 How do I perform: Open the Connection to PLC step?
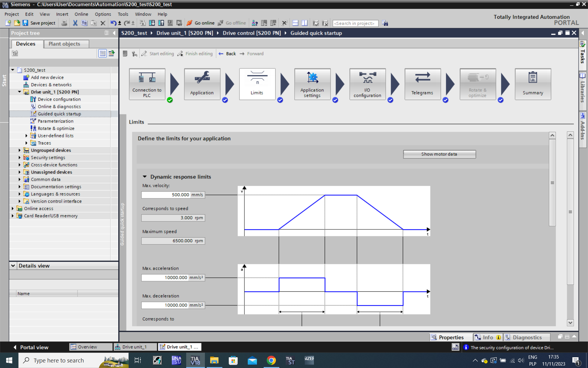[147, 84]
